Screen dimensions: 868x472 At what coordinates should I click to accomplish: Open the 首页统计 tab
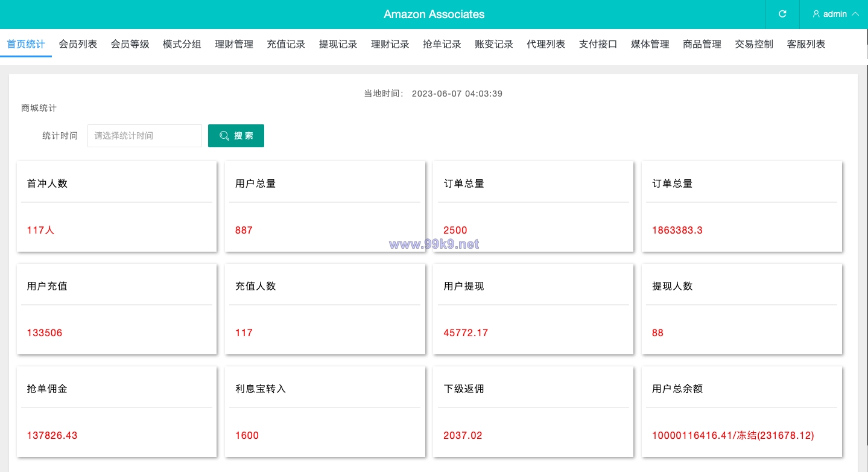point(26,44)
